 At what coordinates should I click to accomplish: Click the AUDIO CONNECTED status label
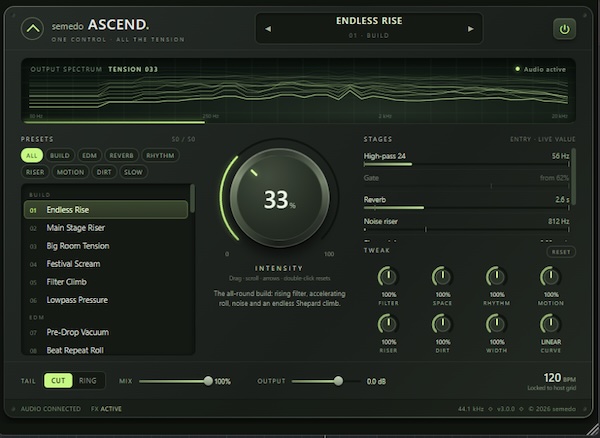coord(51,409)
